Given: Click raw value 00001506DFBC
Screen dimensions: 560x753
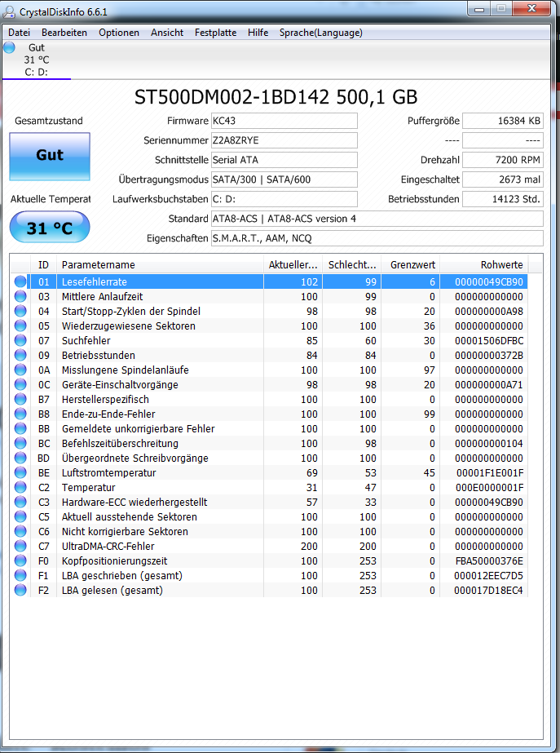Looking at the screenshot, I should pos(489,340).
